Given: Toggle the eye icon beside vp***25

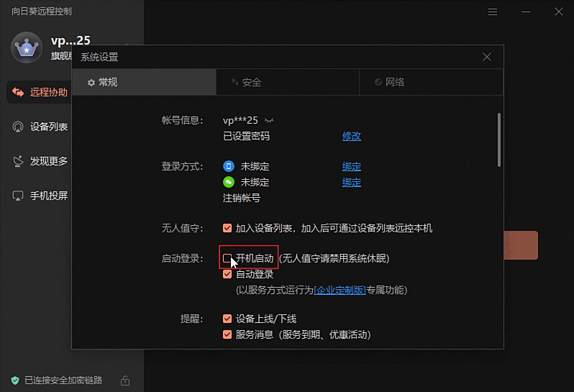Looking at the screenshot, I should click(270, 120).
